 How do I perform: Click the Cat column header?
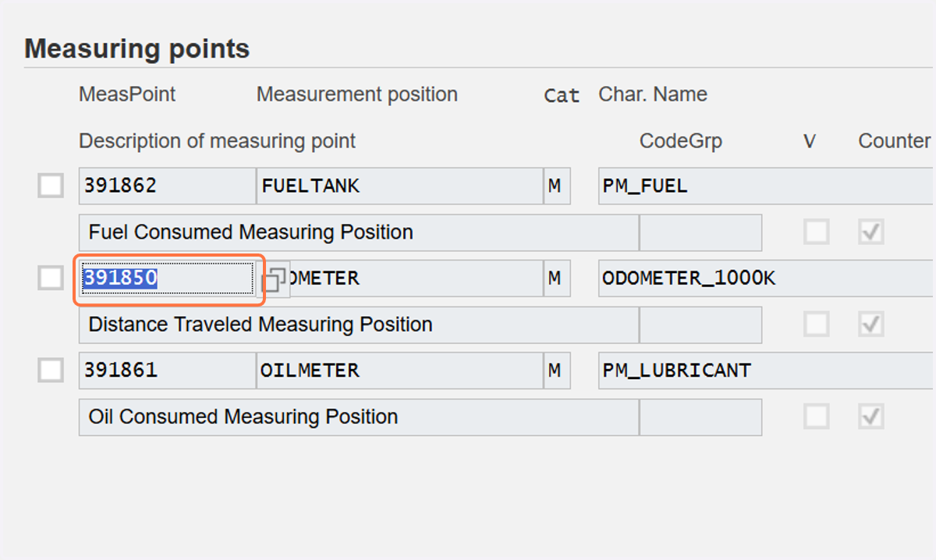pyautogui.click(x=562, y=95)
